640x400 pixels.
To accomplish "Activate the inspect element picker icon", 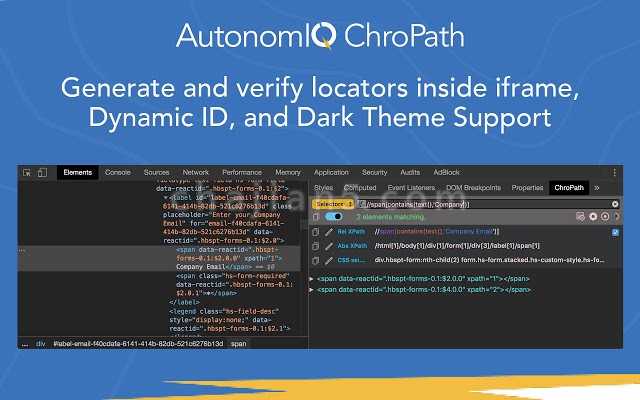I will 27,173.
